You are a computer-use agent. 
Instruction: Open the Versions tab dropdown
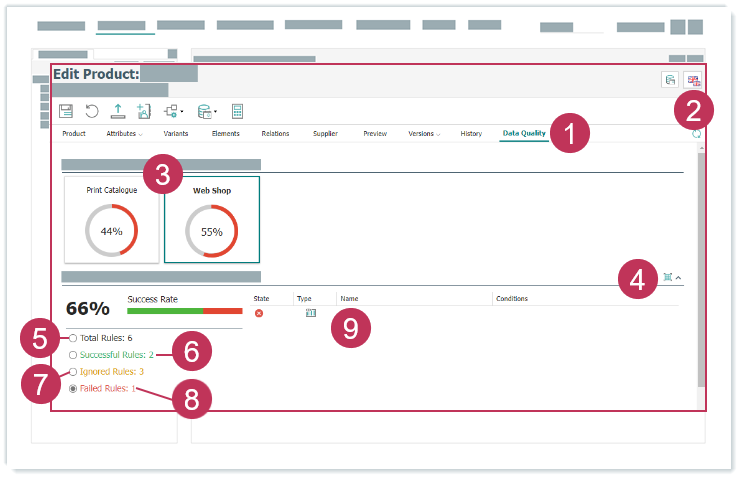(x=424, y=133)
